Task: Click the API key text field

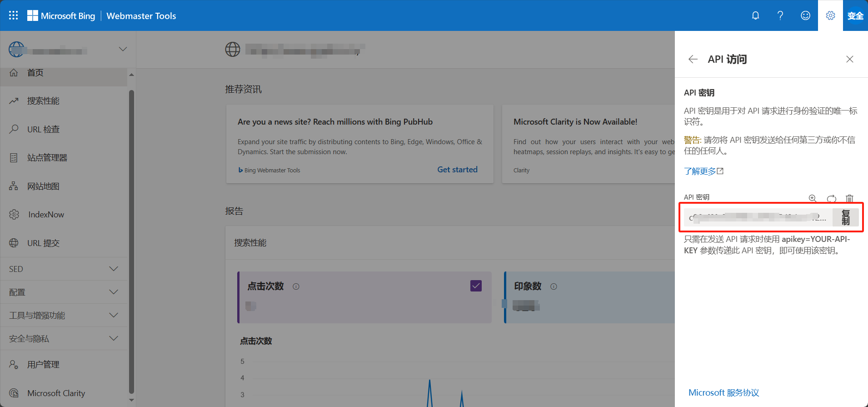Action: [x=758, y=217]
